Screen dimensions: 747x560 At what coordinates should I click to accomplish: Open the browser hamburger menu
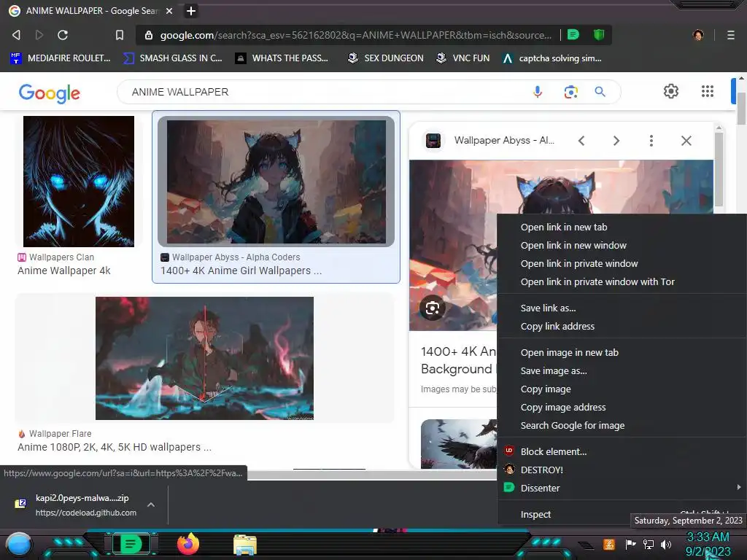731,35
